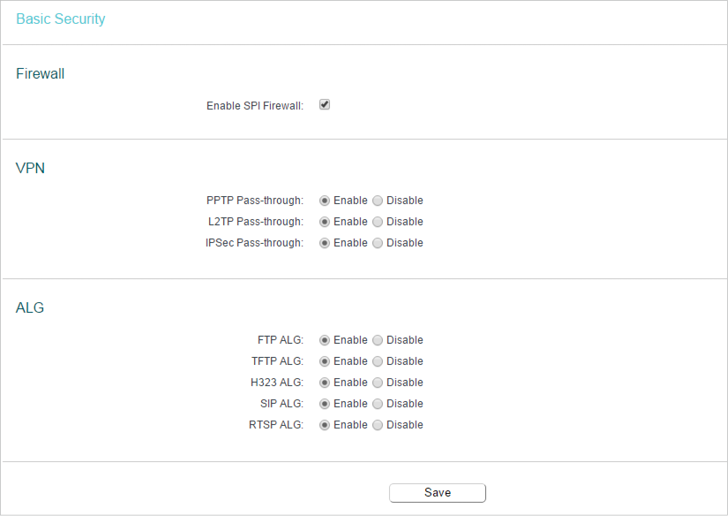
Task: Select Disable for H323 ALG
Action: coord(377,383)
